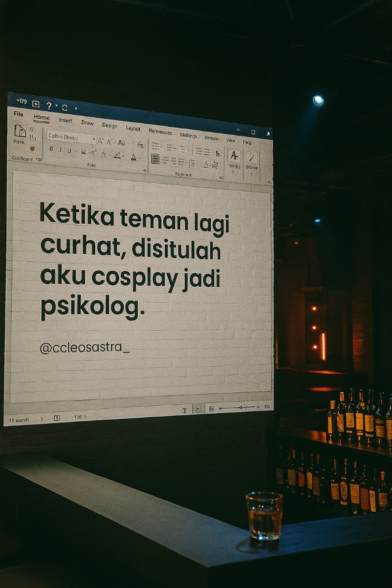Screen dimensions: 392x588
Task: Collapse the ribbon arrow at ribbon edge
Action: click(269, 183)
